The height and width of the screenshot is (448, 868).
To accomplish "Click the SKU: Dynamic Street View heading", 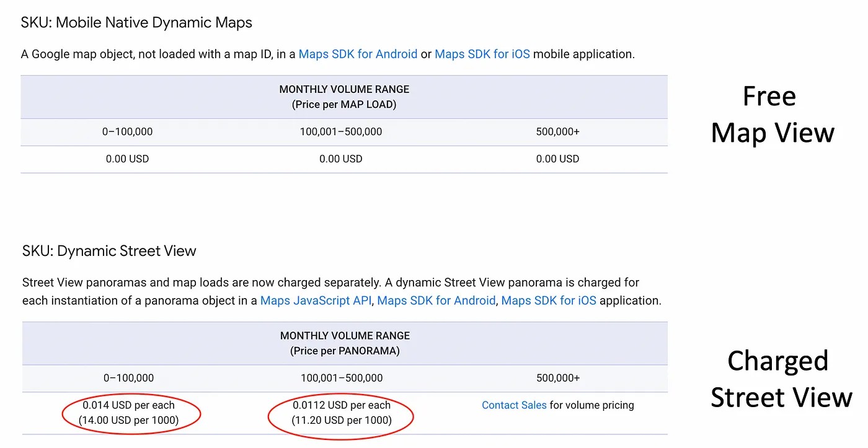I will coord(109,251).
